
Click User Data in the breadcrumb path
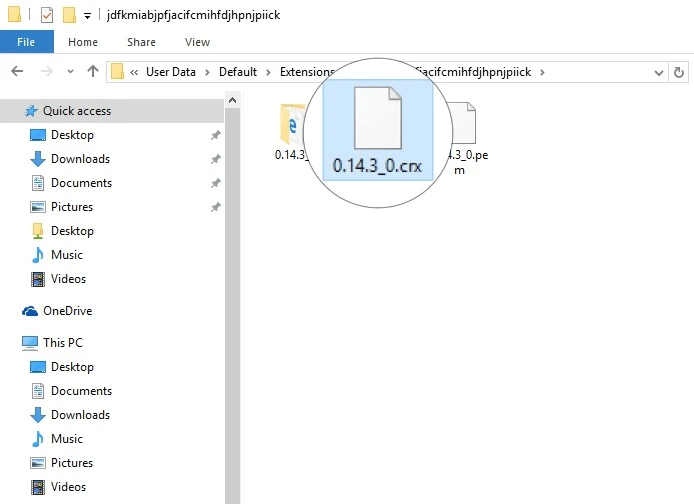pyautogui.click(x=174, y=72)
